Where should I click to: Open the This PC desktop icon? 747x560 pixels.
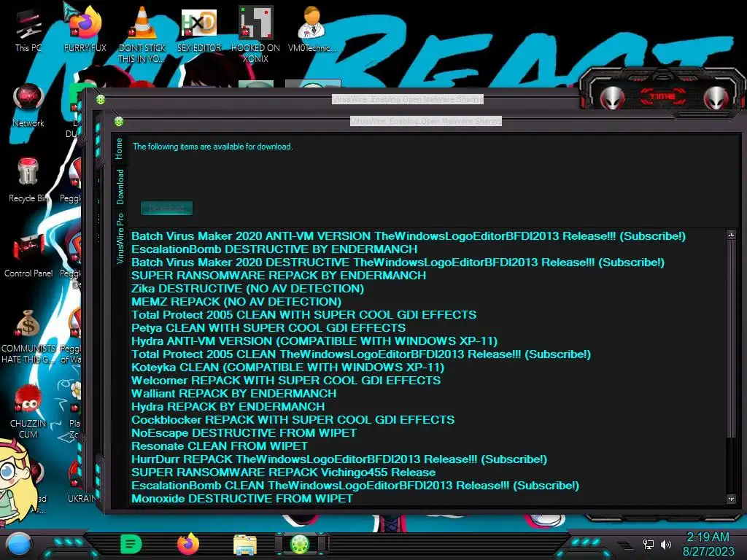pyautogui.click(x=28, y=28)
